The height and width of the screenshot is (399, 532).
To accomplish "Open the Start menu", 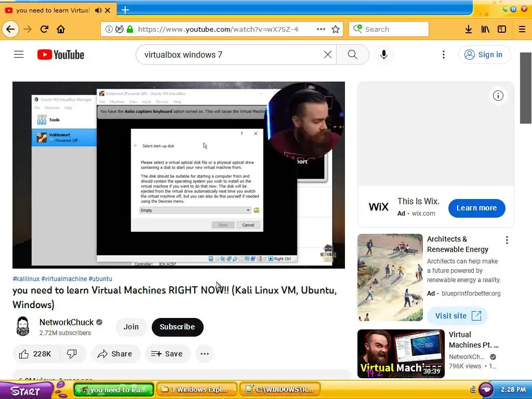I will pos(25,391).
